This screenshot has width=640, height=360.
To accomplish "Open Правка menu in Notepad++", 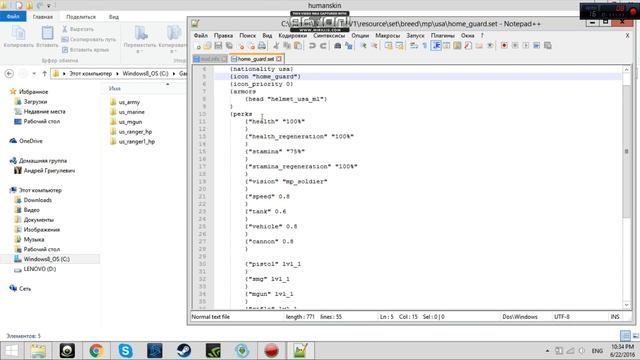I will pos(223,36).
